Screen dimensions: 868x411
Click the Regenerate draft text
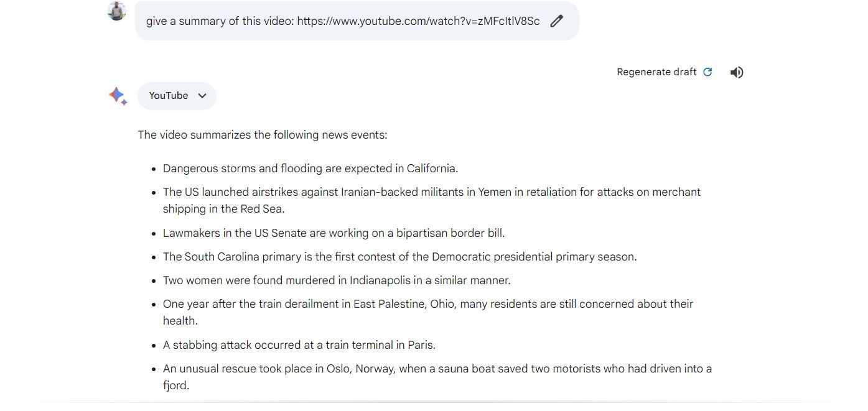pyautogui.click(x=656, y=72)
